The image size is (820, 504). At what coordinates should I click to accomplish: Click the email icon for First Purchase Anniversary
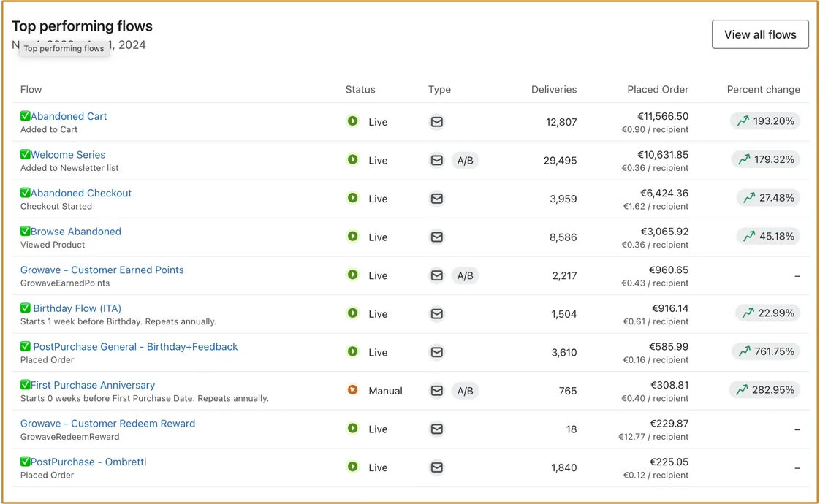(x=436, y=391)
